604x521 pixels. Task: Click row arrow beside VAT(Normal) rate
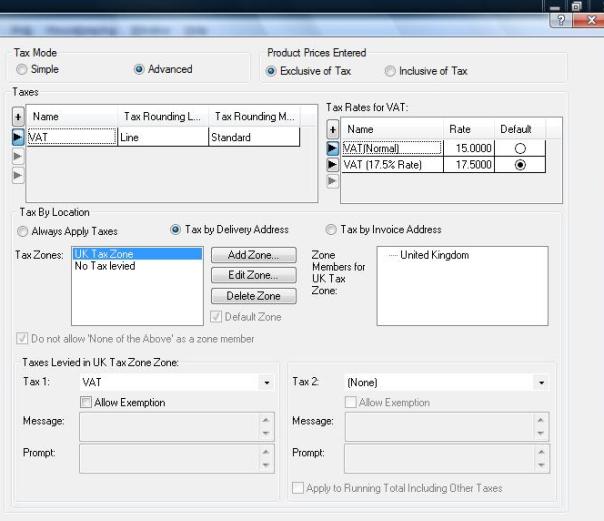point(333,148)
